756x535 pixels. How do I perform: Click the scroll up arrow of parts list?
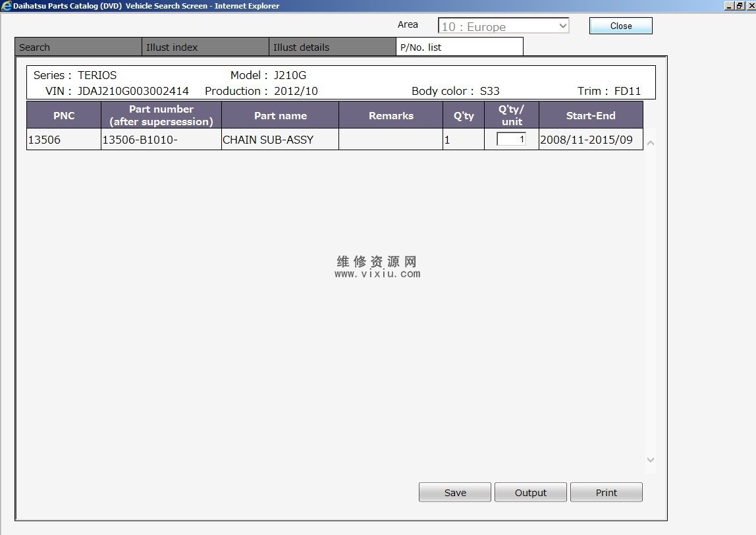(x=651, y=143)
